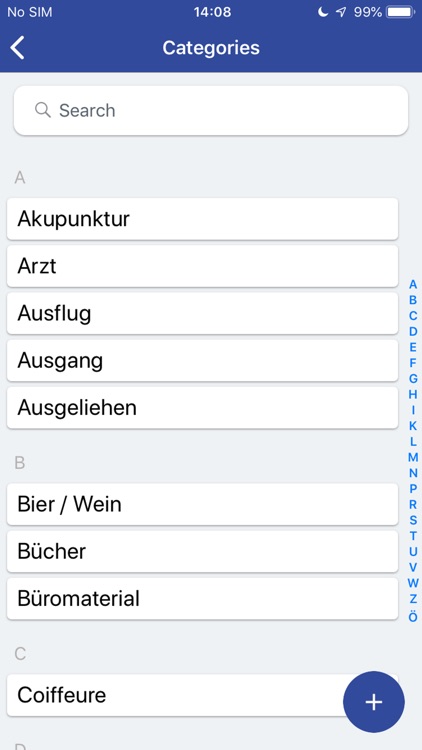Open the Ausflug category
The image size is (422, 750).
pos(202,313)
